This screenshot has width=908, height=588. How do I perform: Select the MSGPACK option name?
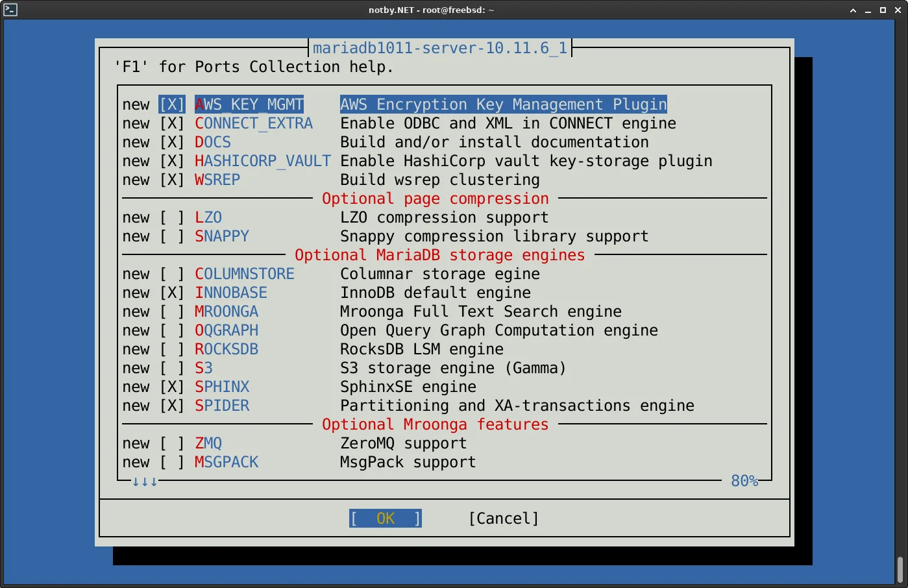[x=227, y=462]
